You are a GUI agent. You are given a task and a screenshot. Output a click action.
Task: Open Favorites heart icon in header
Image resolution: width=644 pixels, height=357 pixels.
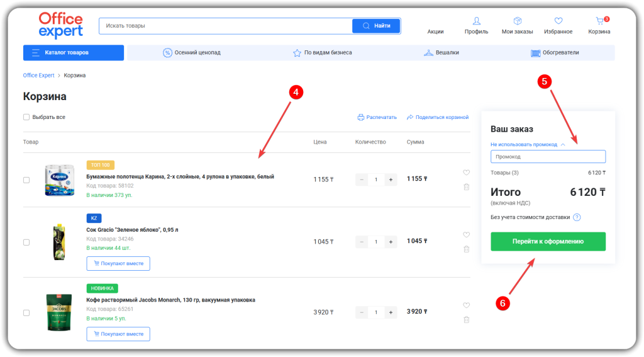tap(558, 21)
